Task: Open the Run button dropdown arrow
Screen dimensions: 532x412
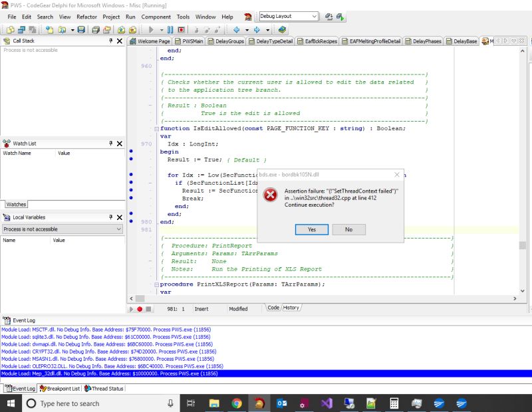Action: pyautogui.click(x=162, y=30)
